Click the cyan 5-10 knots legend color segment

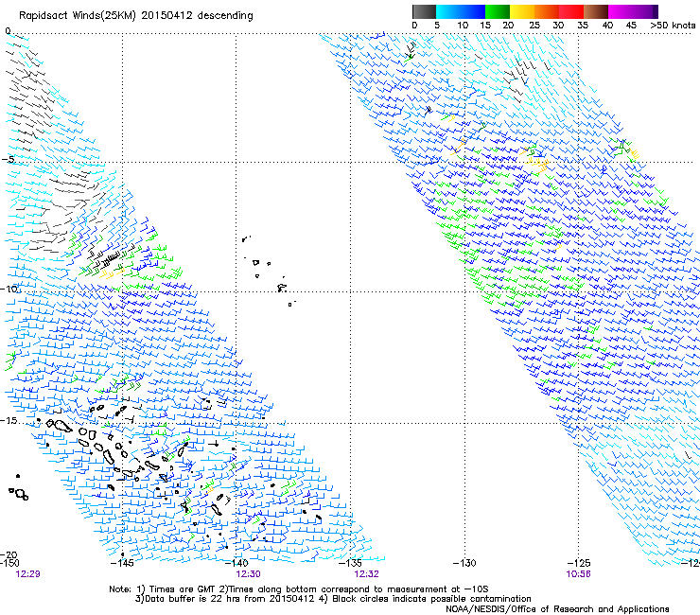coord(448,11)
